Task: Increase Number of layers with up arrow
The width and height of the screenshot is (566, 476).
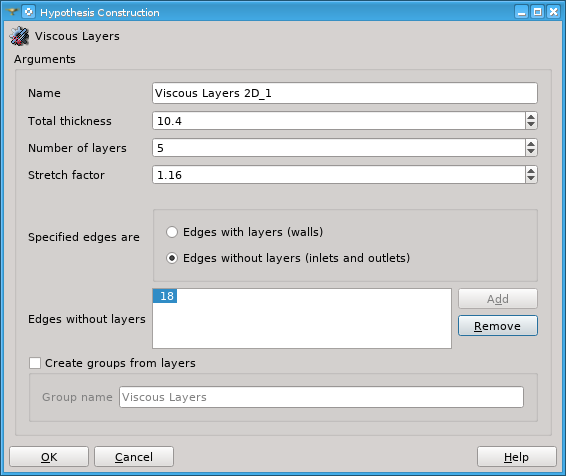Action: (x=531, y=144)
